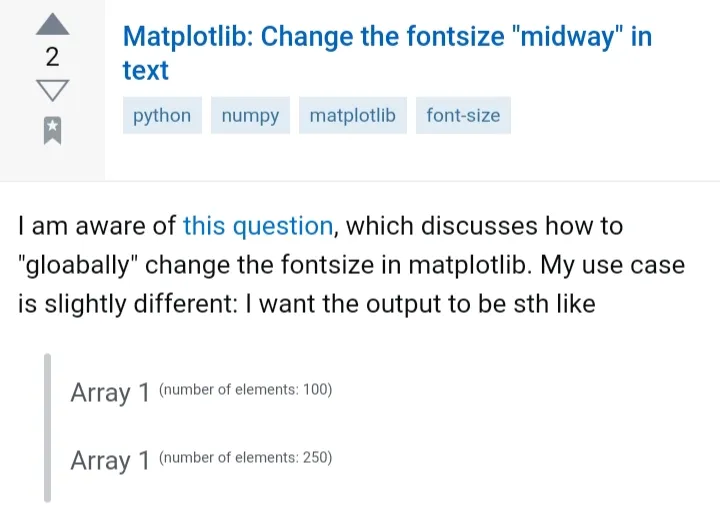Screen dimensions: 720x524
Task: Click the small "(number of elements: 250)" text
Action: coord(245,458)
